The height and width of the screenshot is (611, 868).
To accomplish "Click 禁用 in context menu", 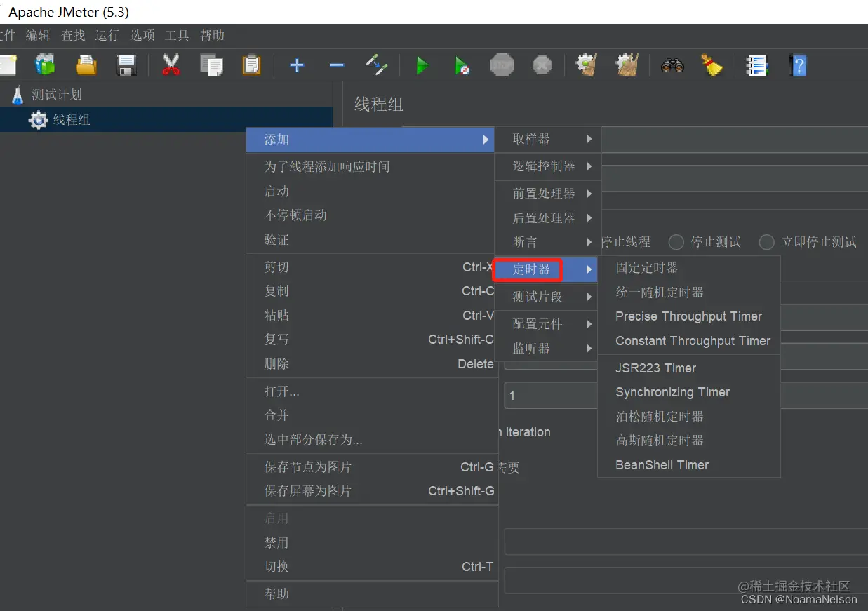I will coord(372,543).
